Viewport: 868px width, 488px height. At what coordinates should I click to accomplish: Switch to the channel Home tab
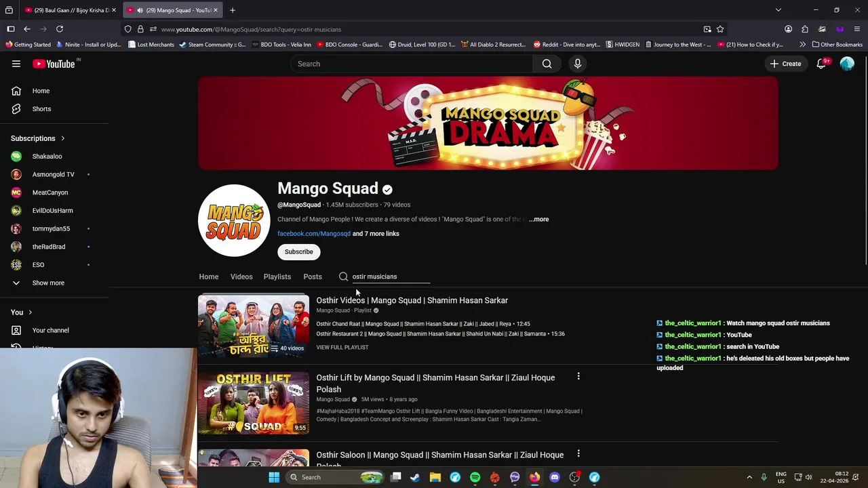click(209, 277)
